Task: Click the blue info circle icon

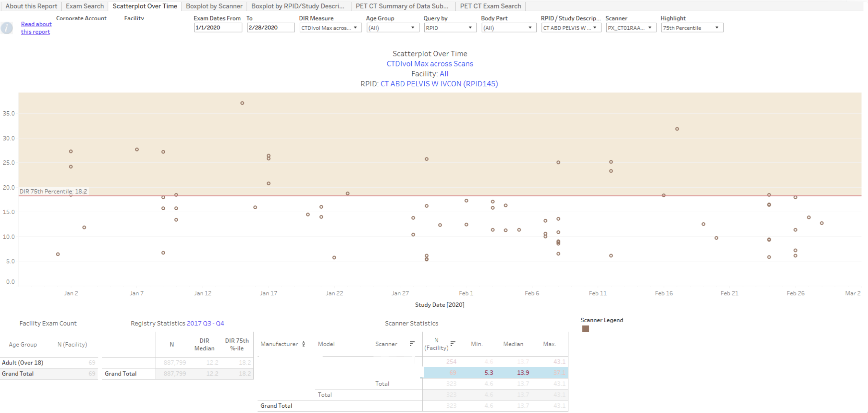Action: tap(6, 28)
